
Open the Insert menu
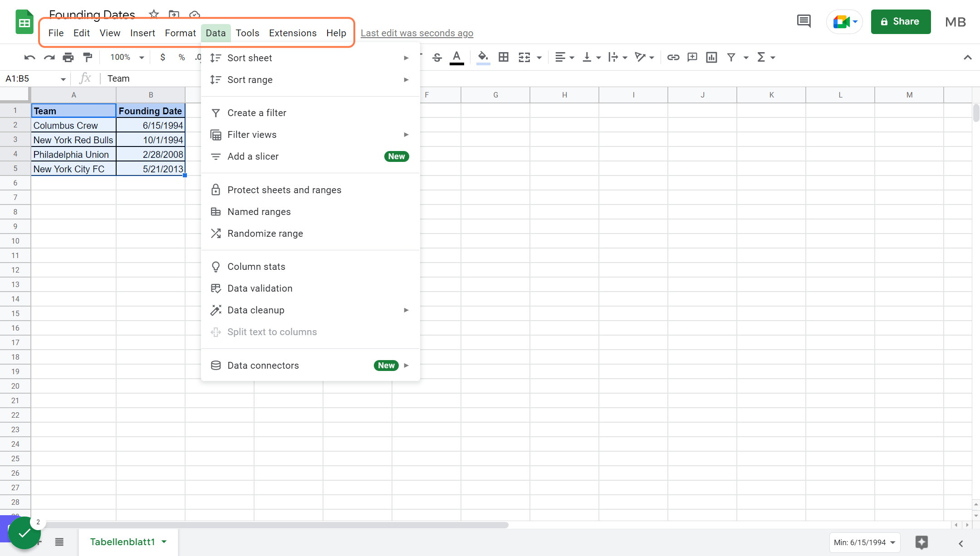pyautogui.click(x=142, y=33)
